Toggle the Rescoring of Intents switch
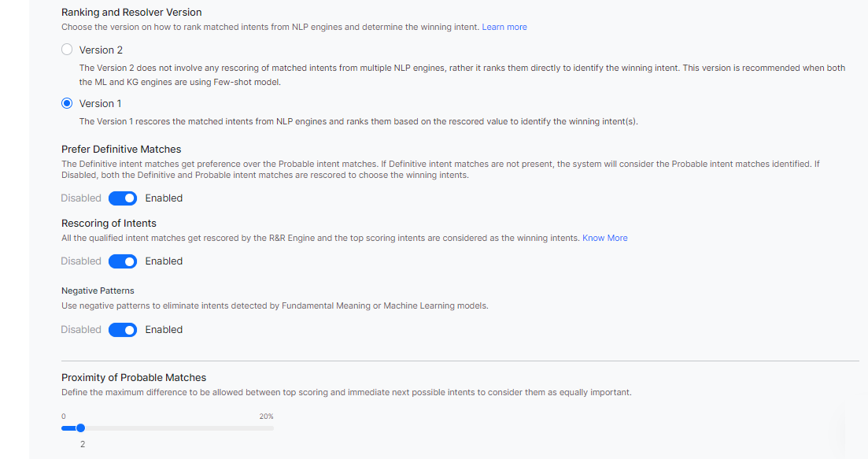This screenshot has width=868, height=459. pyautogui.click(x=123, y=261)
